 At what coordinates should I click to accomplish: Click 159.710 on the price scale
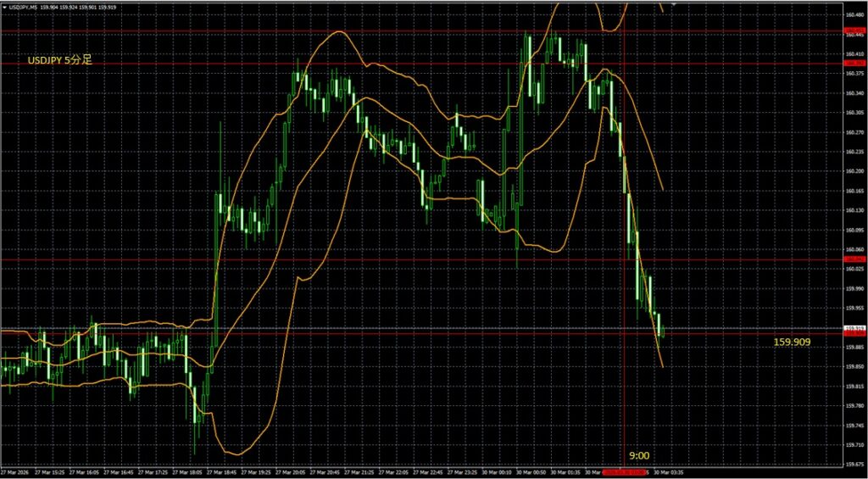853,445
